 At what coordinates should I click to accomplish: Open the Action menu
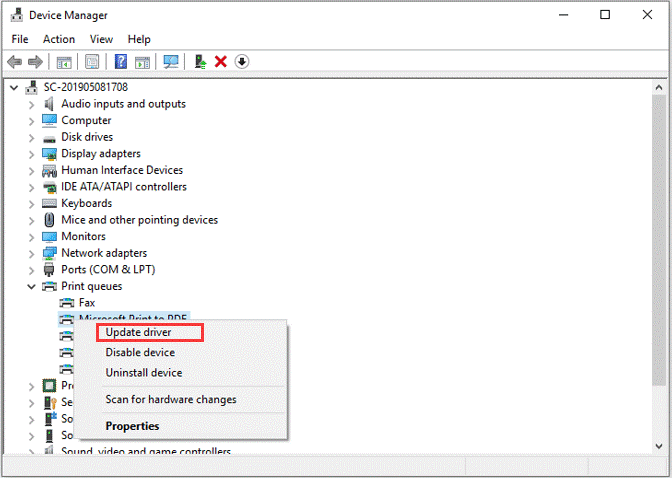tap(59, 39)
